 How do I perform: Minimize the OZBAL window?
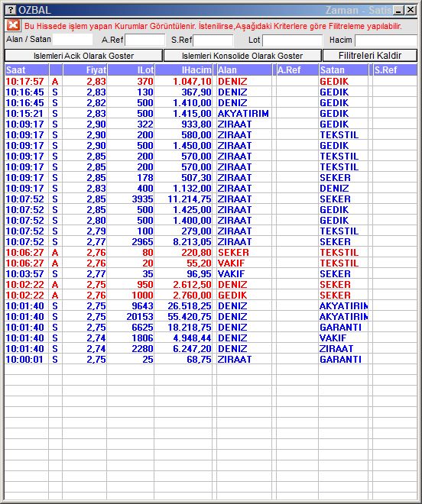[399, 10]
